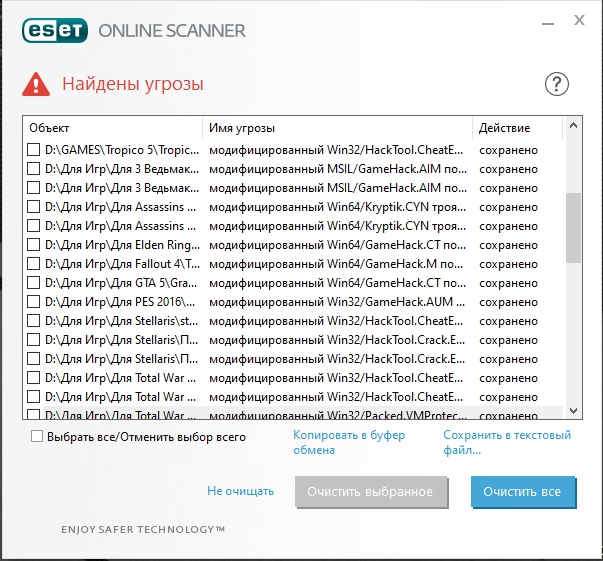Click the ESET logo
Viewport: 603px width, 561px height.
coord(54,29)
